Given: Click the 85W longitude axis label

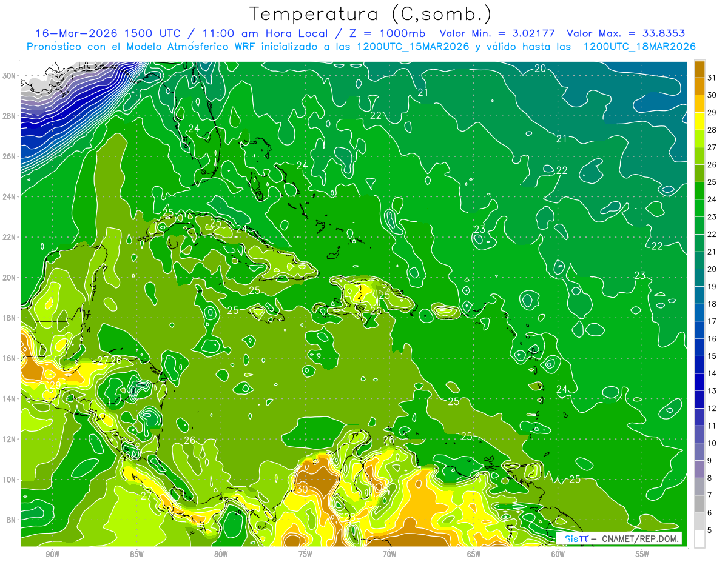Looking at the screenshot, I should [136, 555].
